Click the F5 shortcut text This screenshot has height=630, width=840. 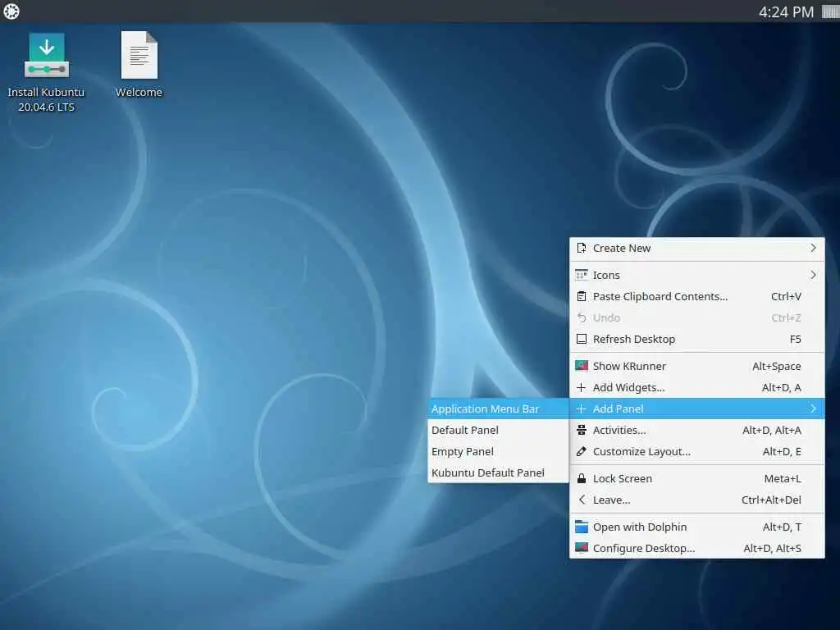796,339
